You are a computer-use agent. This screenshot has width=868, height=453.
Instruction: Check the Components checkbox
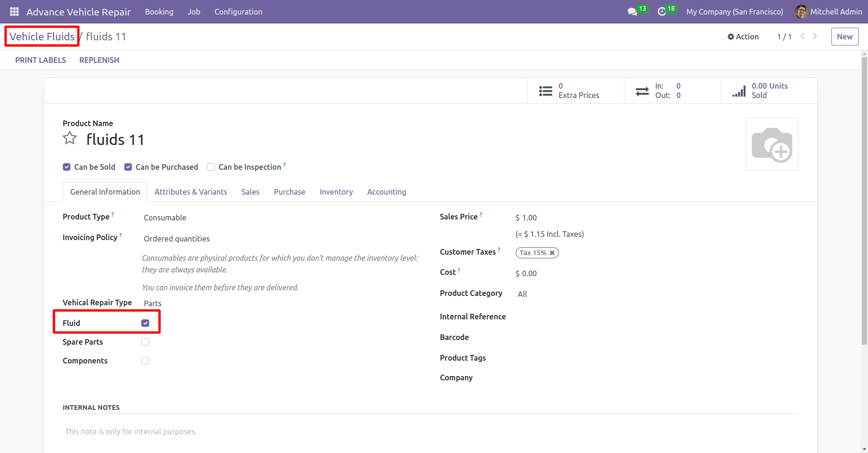[145, 361]
